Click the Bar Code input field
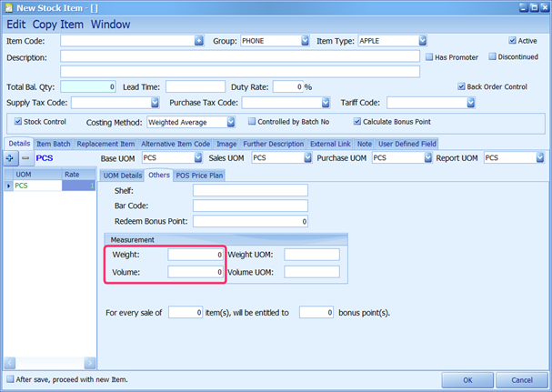Image resolution: width=552 pixels, height=392 pixels. (x=250, y=206)
